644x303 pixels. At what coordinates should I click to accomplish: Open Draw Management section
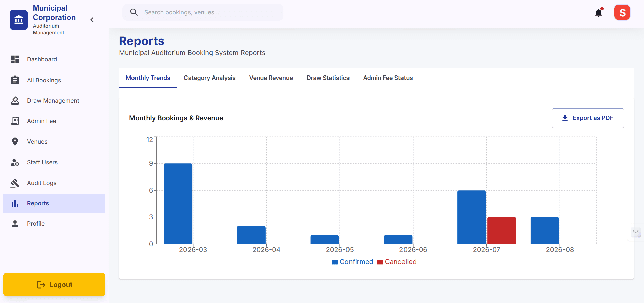[54, 101]
